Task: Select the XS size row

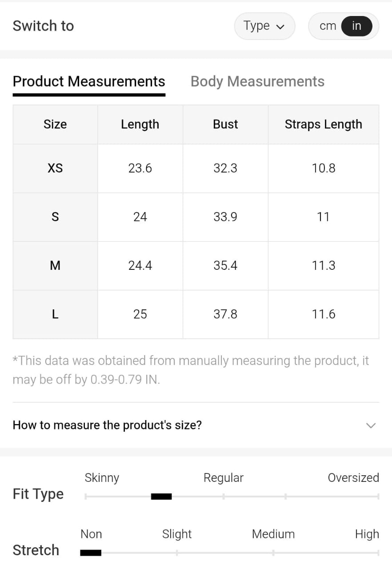Action: coord(55,168)
